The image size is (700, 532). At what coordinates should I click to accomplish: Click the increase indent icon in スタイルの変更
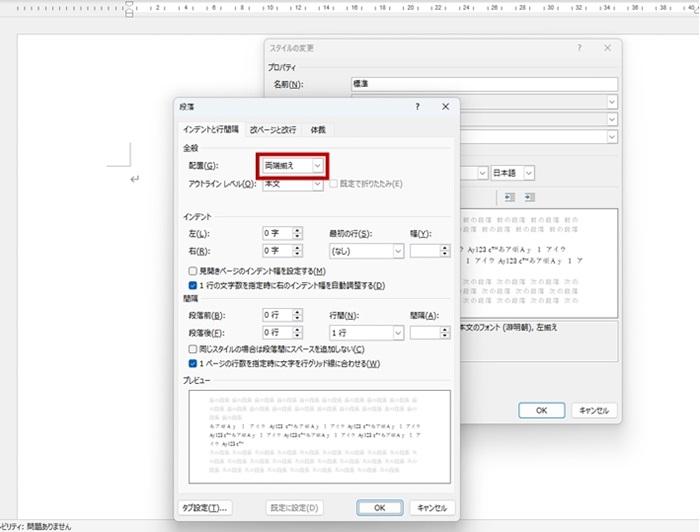(x=529, y=197)
